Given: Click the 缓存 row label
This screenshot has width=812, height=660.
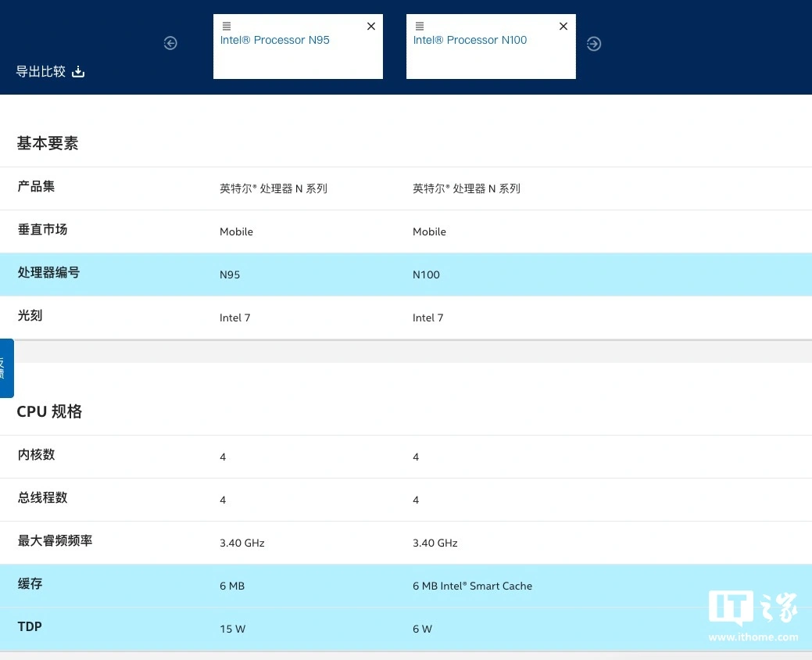Looking at the screenshot, I should coord(30,584).
